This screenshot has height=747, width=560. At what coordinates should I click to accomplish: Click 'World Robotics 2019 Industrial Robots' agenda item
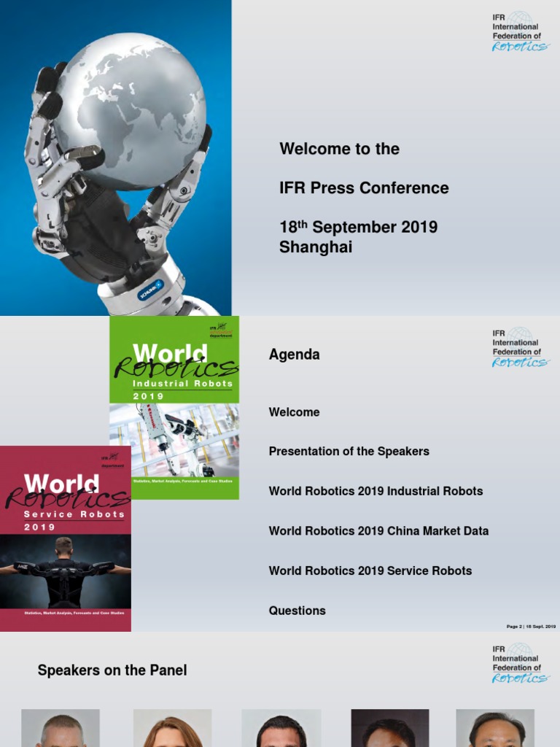tap(376, 491)
